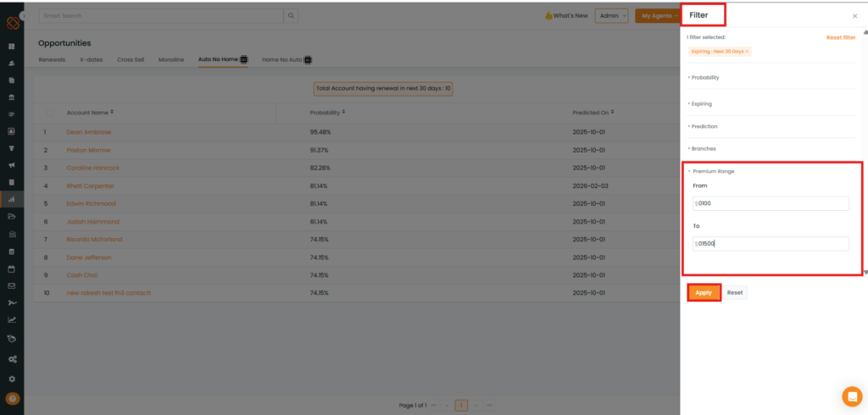Open the megaphone icon in the sidebar
This screenshot has height=415, width=868.
pyautogui.click(x=12, y=165)
